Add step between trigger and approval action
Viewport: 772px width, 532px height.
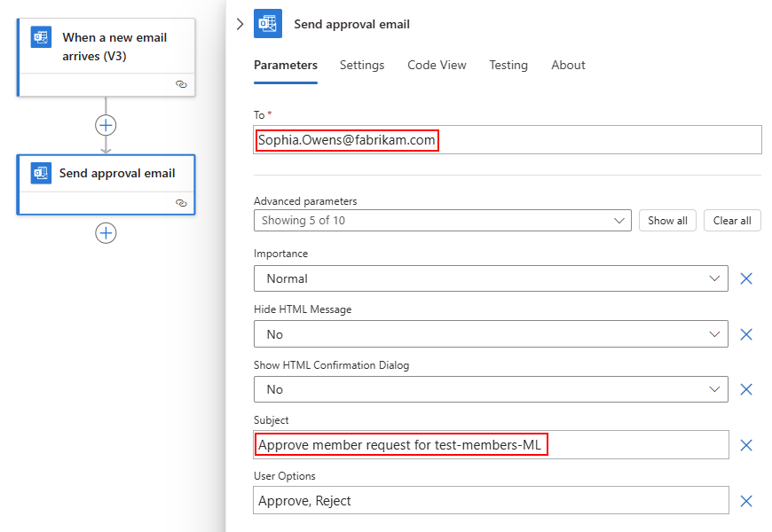point(106,125)
